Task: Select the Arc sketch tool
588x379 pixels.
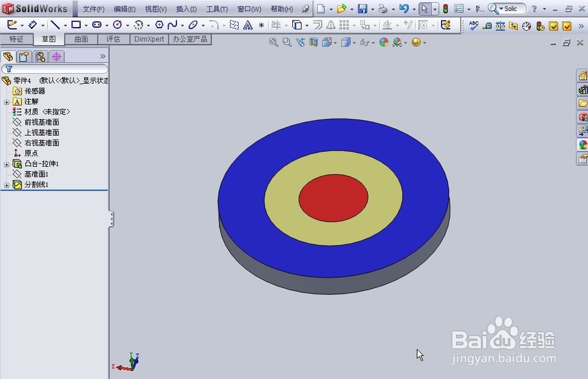Action: tap(138, 25)
